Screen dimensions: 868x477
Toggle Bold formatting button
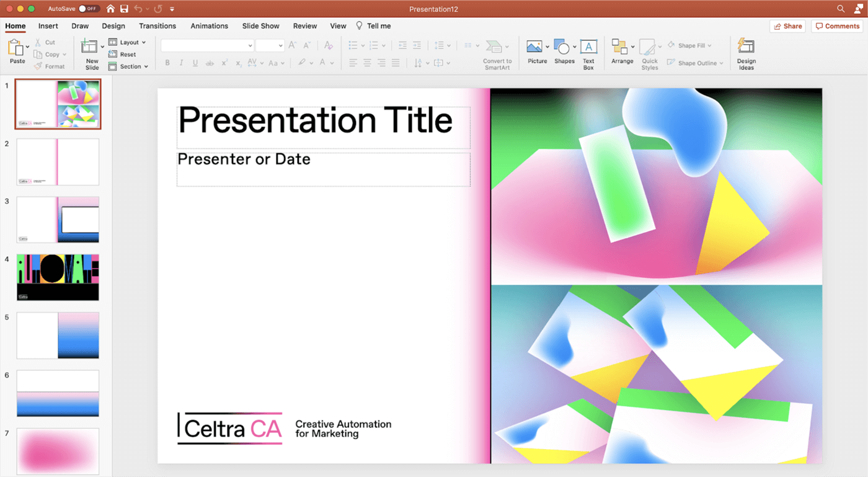(x=167, y=63)
